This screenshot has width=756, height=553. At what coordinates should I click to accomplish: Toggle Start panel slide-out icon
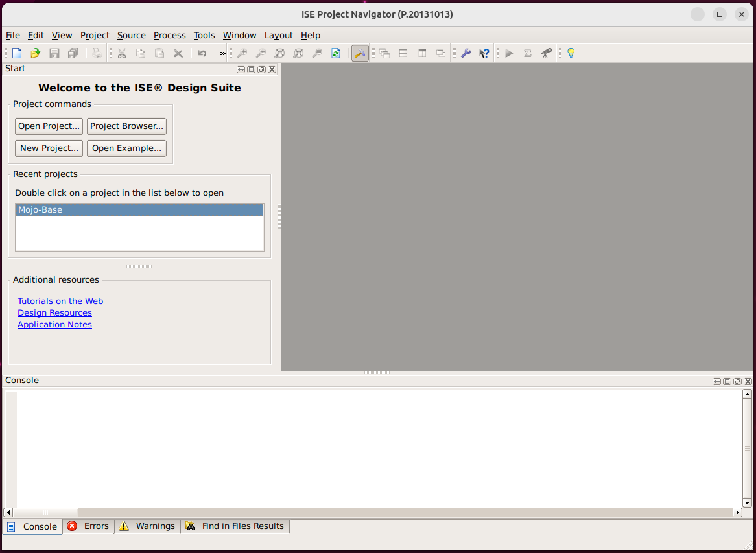coord(241,69)
